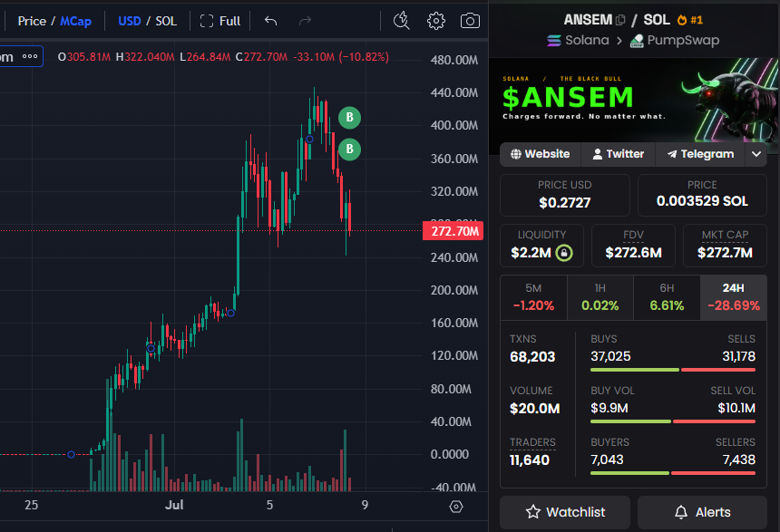
Task: Open indicator options three-dots menu
Action: coord(30,56)
